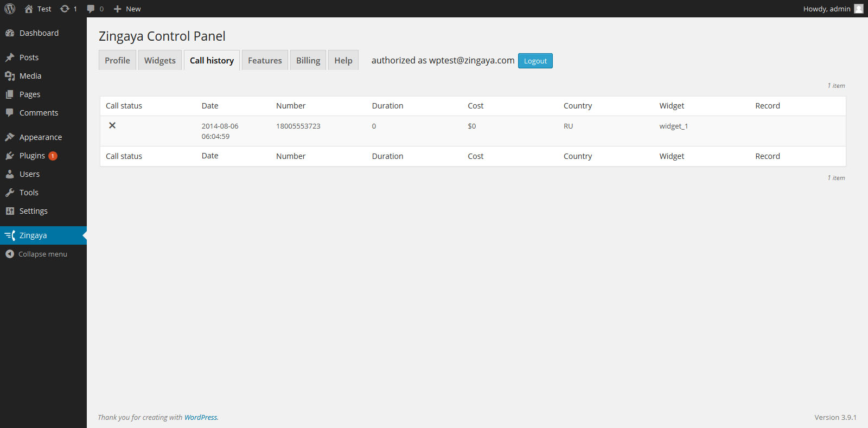868x428 pixels.
Task: Click the plus icon beside New
Action: (117, 9)
